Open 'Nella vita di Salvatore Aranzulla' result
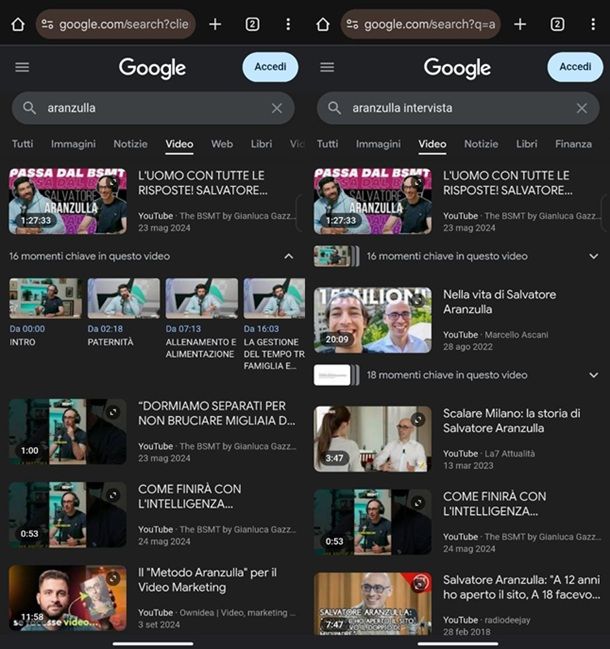 [x=500, y=302]
